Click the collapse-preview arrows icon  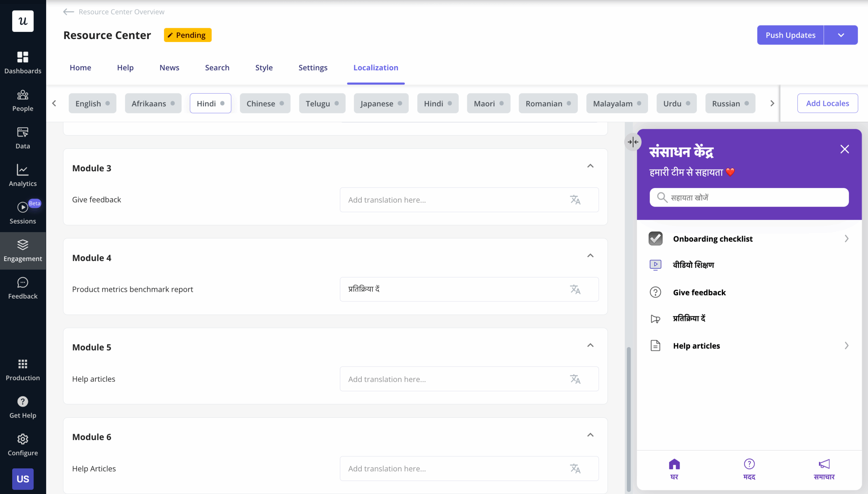pos(633,142)
